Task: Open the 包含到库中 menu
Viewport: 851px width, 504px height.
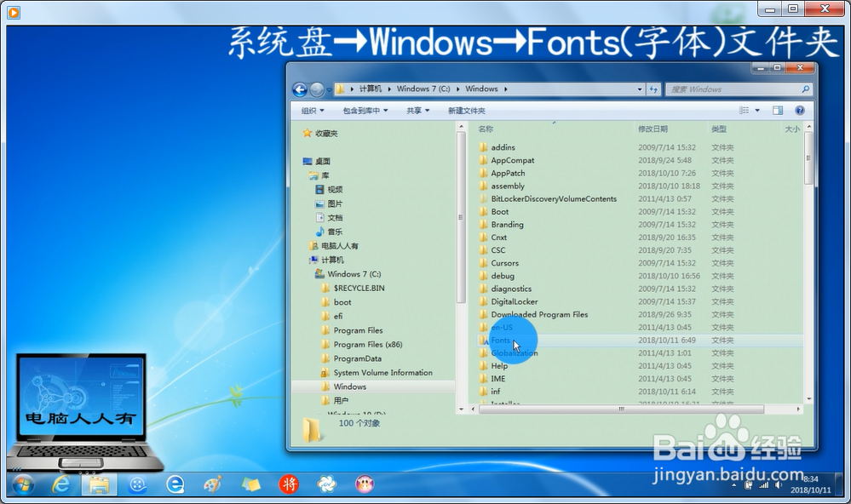Action: (x=365, y=111)
